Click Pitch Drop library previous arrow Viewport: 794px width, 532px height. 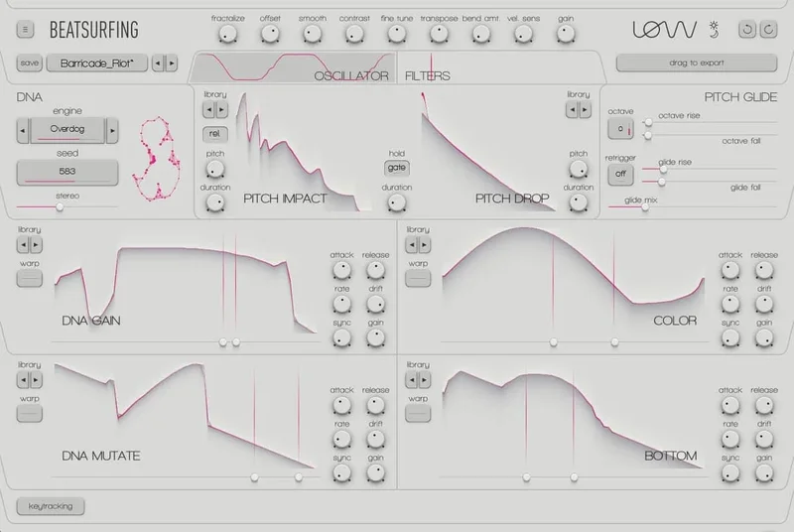(572, 109)
